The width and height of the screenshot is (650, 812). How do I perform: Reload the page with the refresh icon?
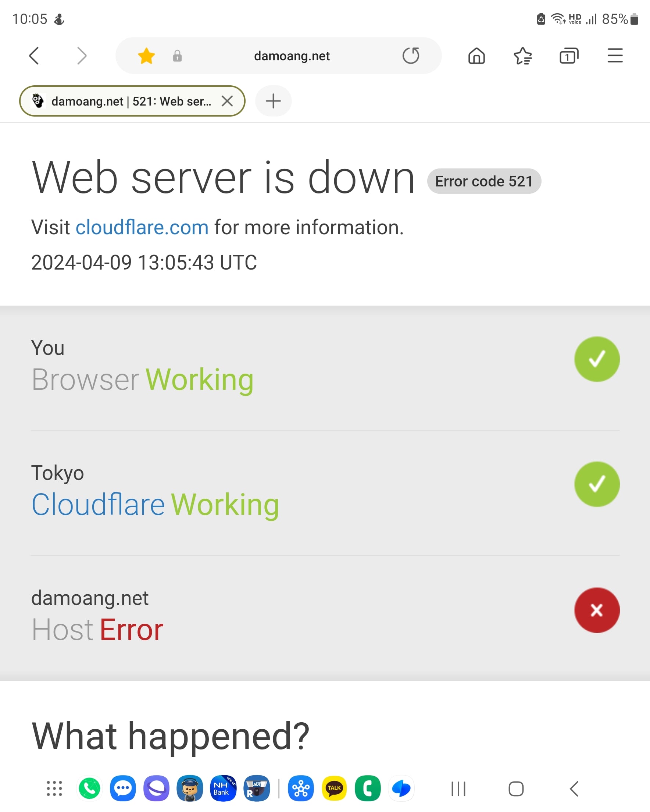[411, 56]
